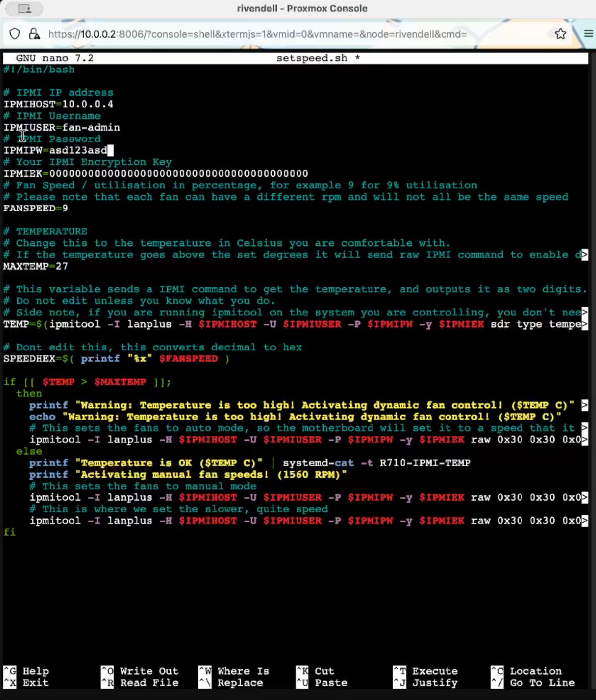Place cursor on FANSPEED=9 line

tap(36, 208)
